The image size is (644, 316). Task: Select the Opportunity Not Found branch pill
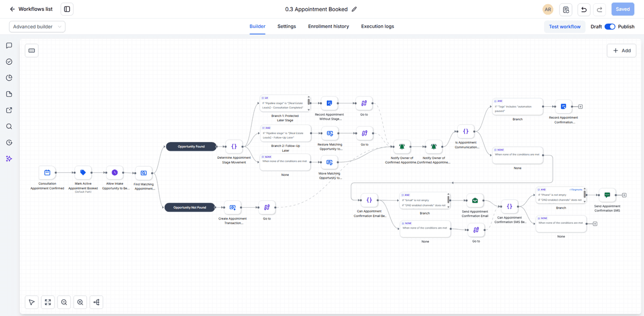tap(191, 207)
